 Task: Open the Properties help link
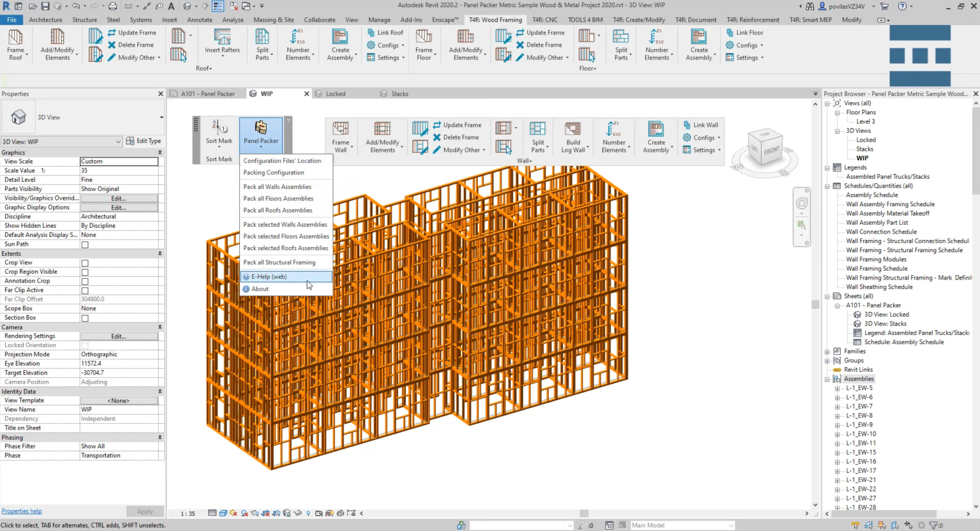click(x=22, y=511)
